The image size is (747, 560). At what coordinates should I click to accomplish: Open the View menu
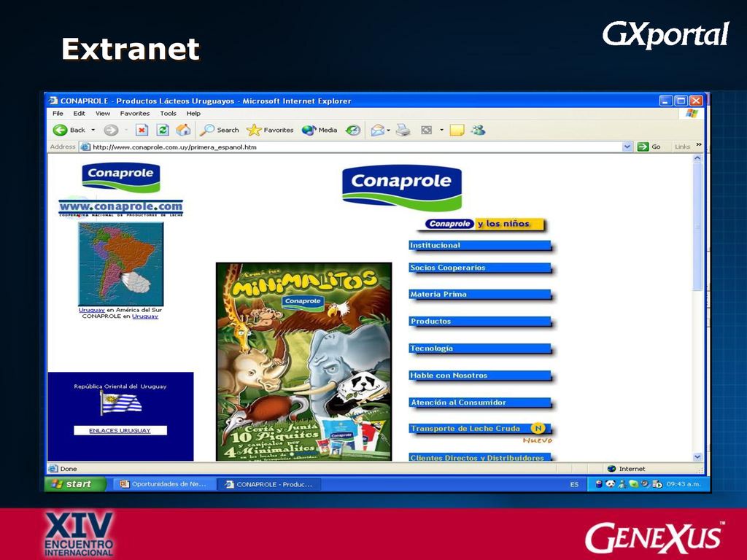102,113
